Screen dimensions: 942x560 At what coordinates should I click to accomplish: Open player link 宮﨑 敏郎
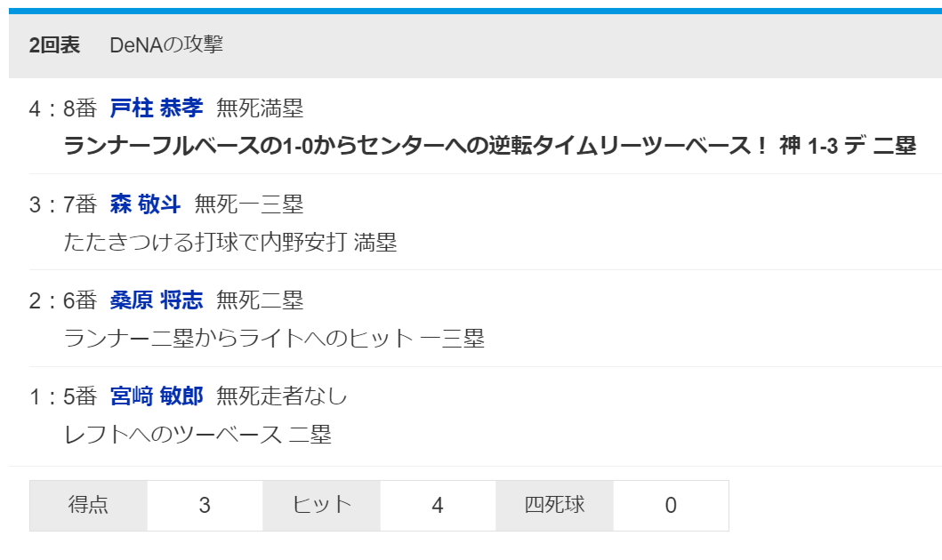(156, 396)
